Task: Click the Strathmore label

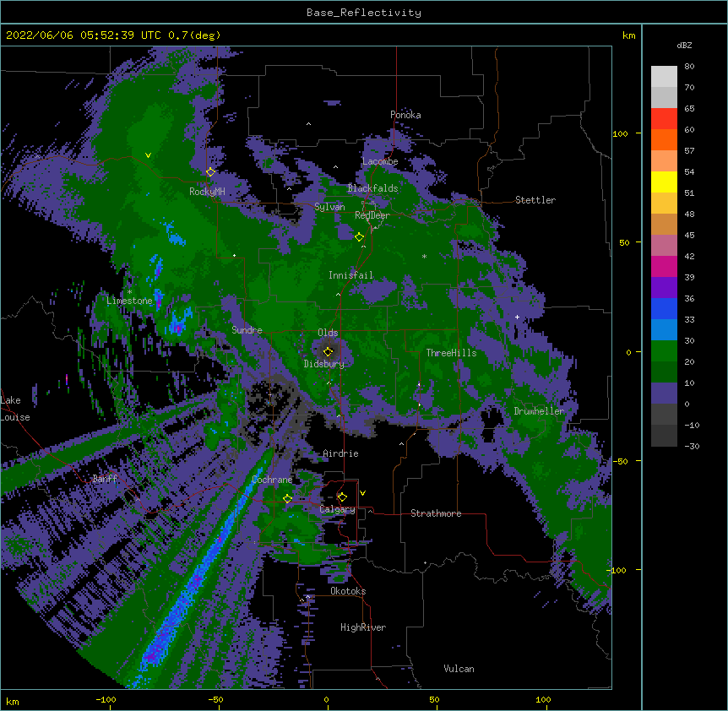Action: [x=436, y=513]
